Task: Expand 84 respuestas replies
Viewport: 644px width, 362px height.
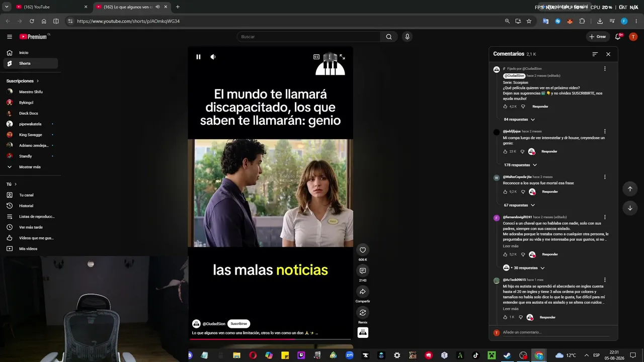Action: pos(520,120)
